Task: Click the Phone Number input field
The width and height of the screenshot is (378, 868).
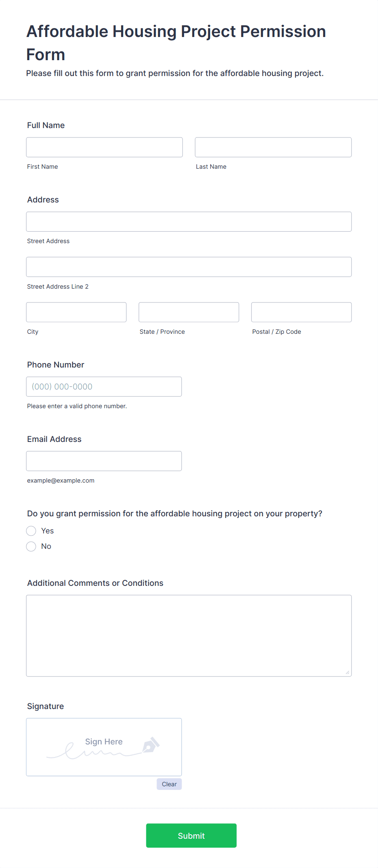Action: pyautogui.click(x=104, y=387)
